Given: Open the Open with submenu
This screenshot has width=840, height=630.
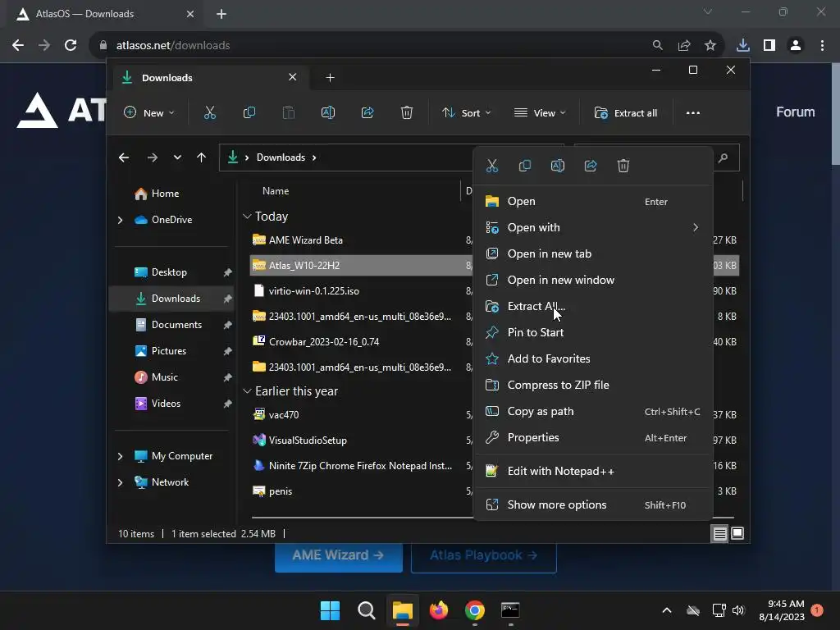Looking at the screenshot, I should [593, 228].
